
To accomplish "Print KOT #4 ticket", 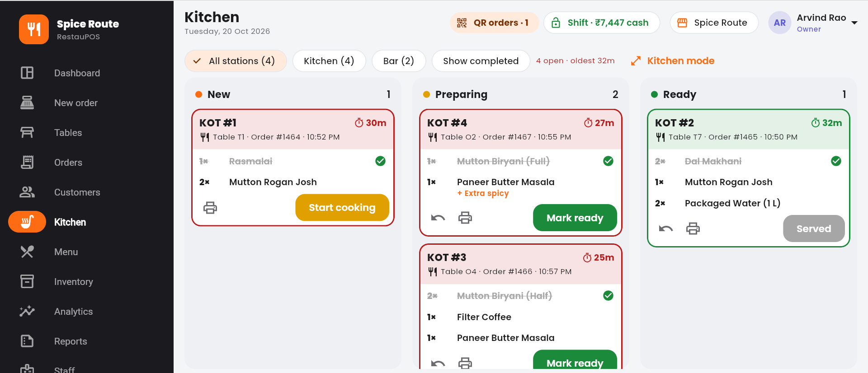I will (x=465, y=218).
